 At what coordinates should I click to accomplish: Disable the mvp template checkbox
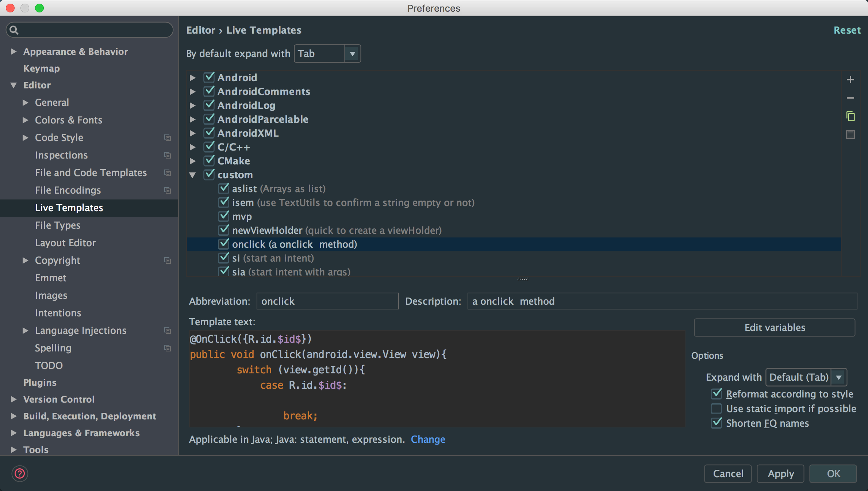point(223,216)
